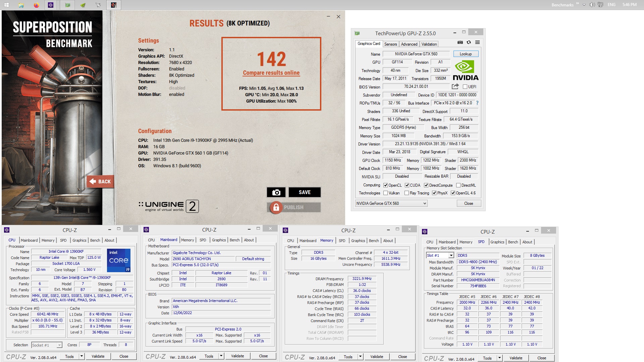Select the GPU-Z taskbar icon
Viewport: 644px width, 362px height.
click(67, 5)
